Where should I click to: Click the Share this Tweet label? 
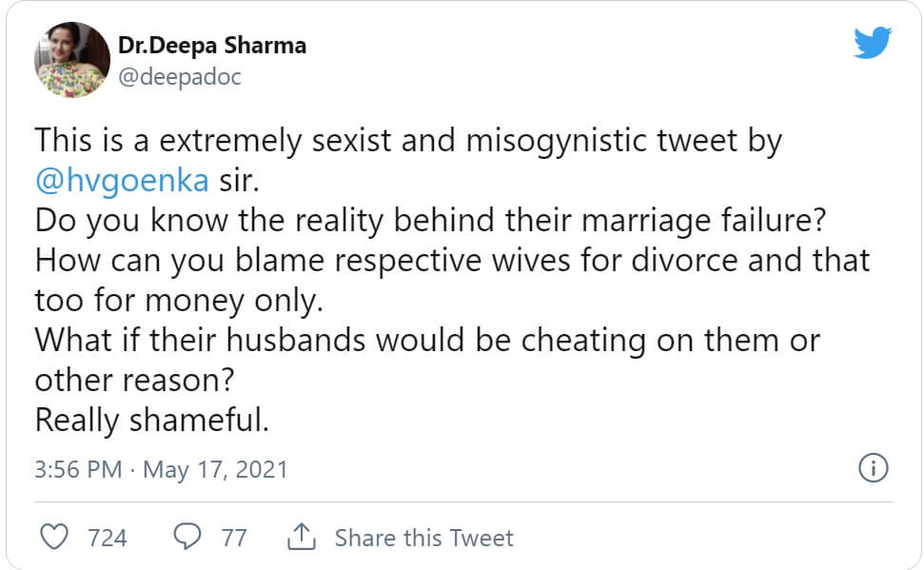(423, 538)
